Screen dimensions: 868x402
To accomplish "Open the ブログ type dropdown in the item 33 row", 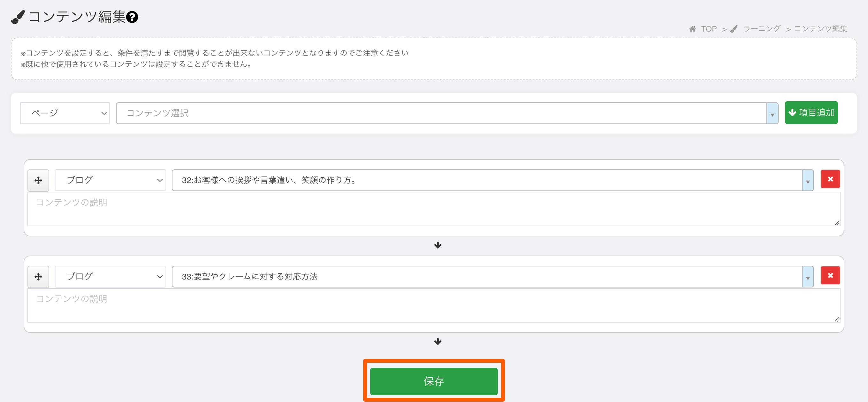I will (x=110, y=277).
